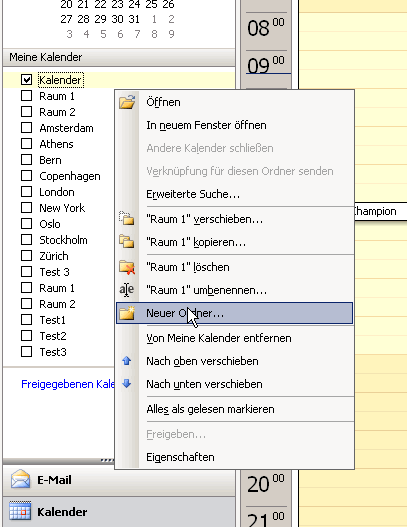Screen dimensions: 407x527
Task: Click the blue down arrow icon
Action: tap(127, 383)
